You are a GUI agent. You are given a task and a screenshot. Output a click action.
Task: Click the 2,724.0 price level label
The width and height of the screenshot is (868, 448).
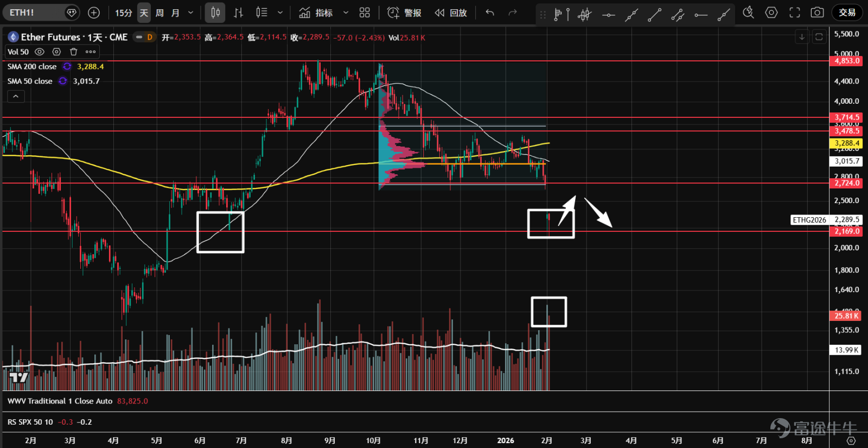click(x=846, y=183)
